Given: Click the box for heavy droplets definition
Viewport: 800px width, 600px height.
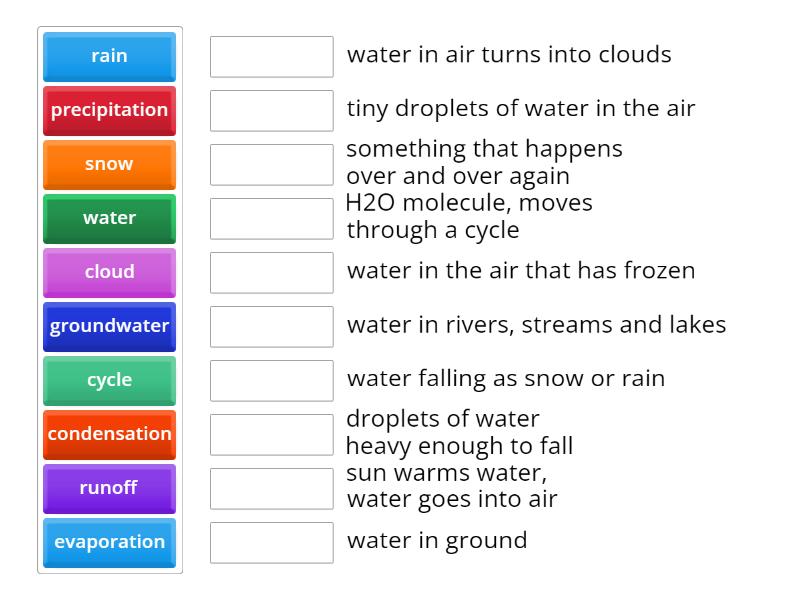Looking at the screenshot, I should (271, 433).
